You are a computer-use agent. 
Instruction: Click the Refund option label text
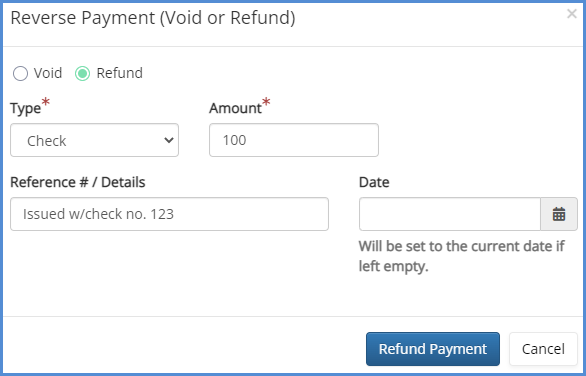120,73
